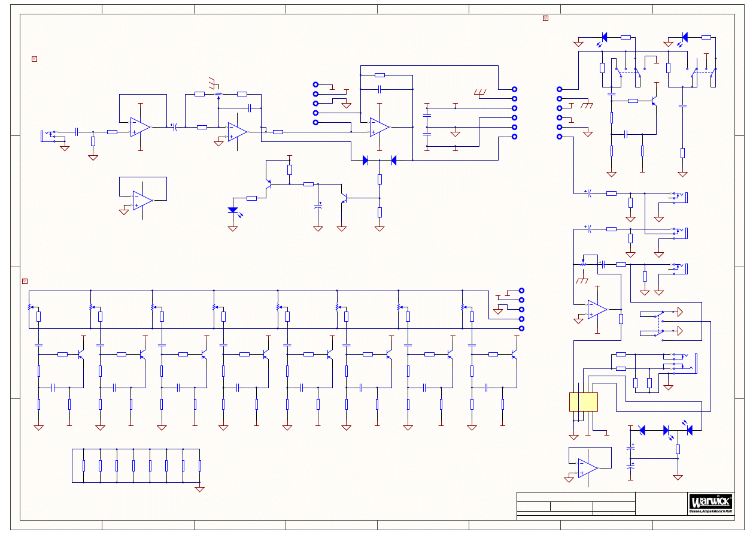Select the leftmost equalizer band potentiometer
The image size is (756, 535).
click(30, 307)
